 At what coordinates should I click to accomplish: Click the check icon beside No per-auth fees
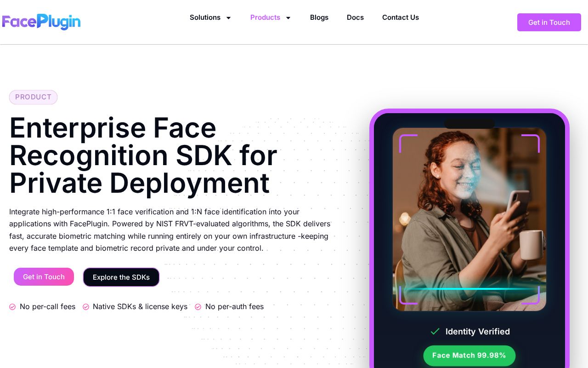(198, 307)
